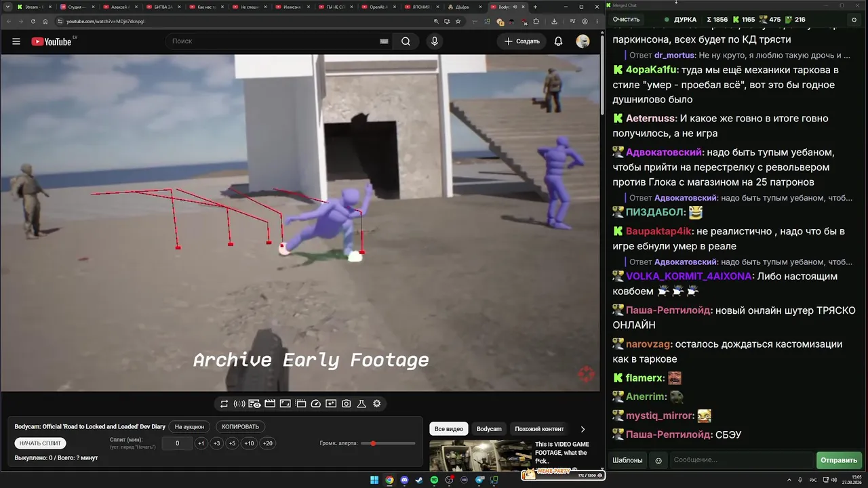Click the flask experiments icon

click(x=361, y=404)
